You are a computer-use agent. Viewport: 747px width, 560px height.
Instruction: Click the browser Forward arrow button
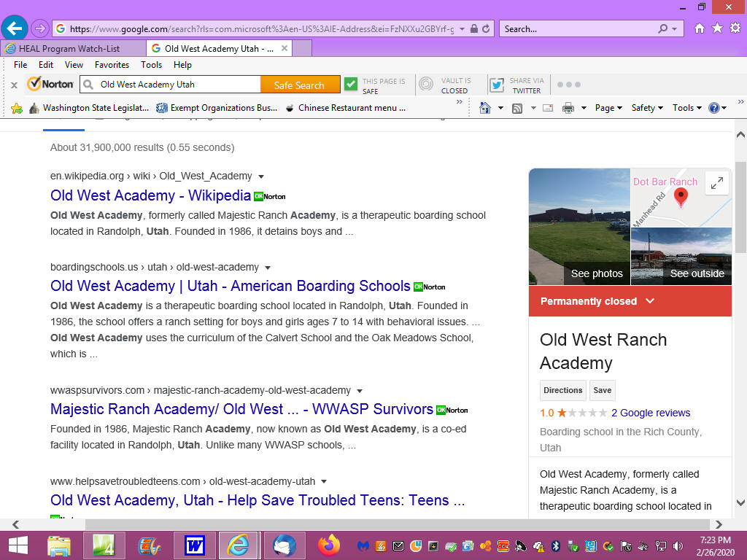tap(40, 28)
